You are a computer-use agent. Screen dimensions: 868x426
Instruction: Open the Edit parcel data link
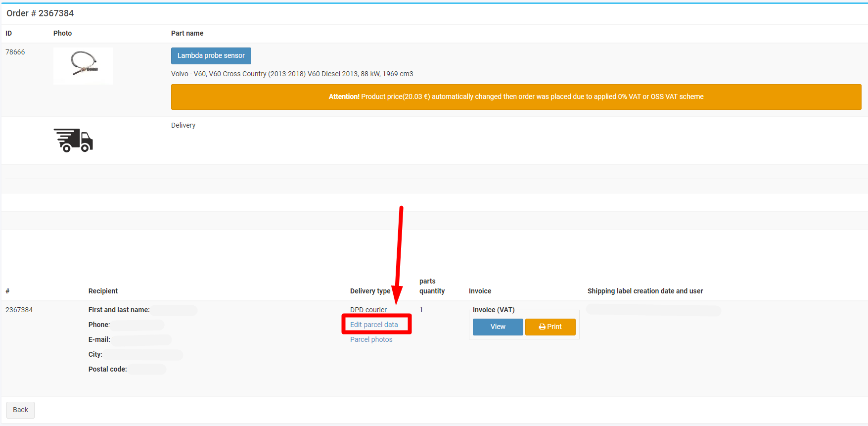click(x=374, y=325)
